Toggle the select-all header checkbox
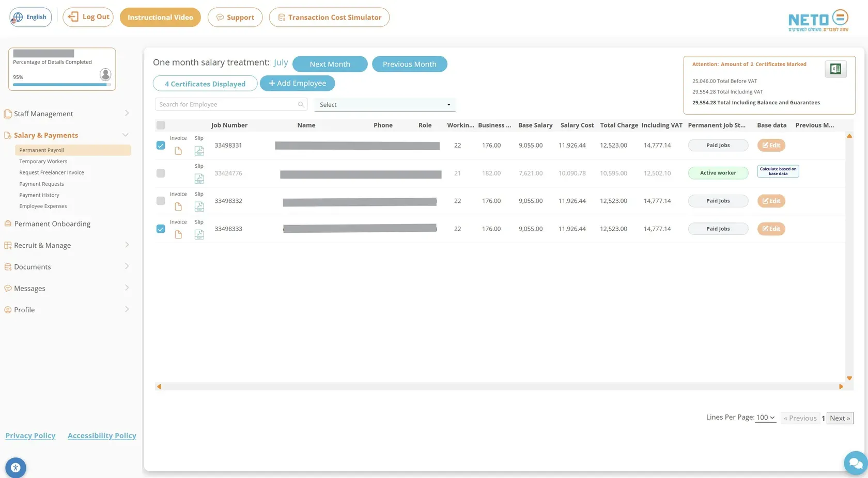868x478 pixels. tap(161, 125)
